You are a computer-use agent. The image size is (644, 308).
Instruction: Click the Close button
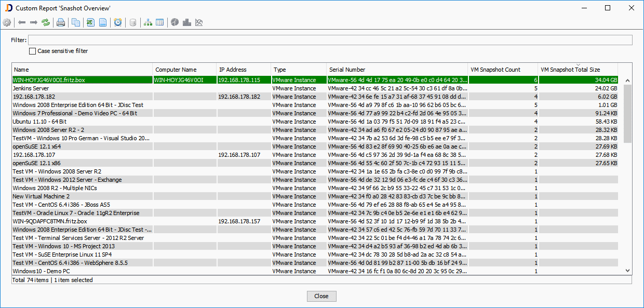(x=321, y=296)
